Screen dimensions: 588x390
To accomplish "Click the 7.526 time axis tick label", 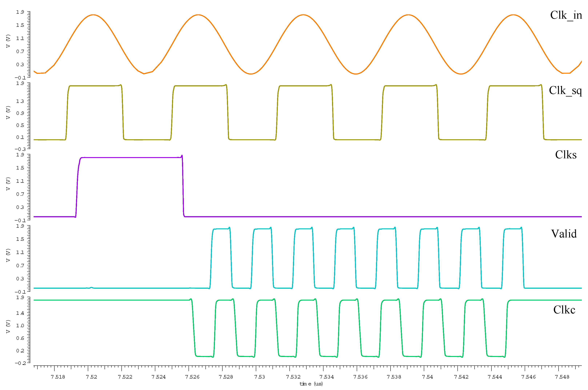I will (192, 377).
